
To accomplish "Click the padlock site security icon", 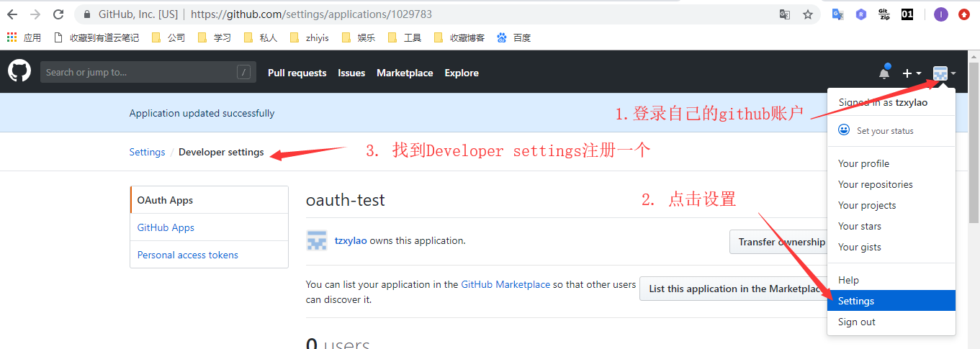I will click(87, 14).
